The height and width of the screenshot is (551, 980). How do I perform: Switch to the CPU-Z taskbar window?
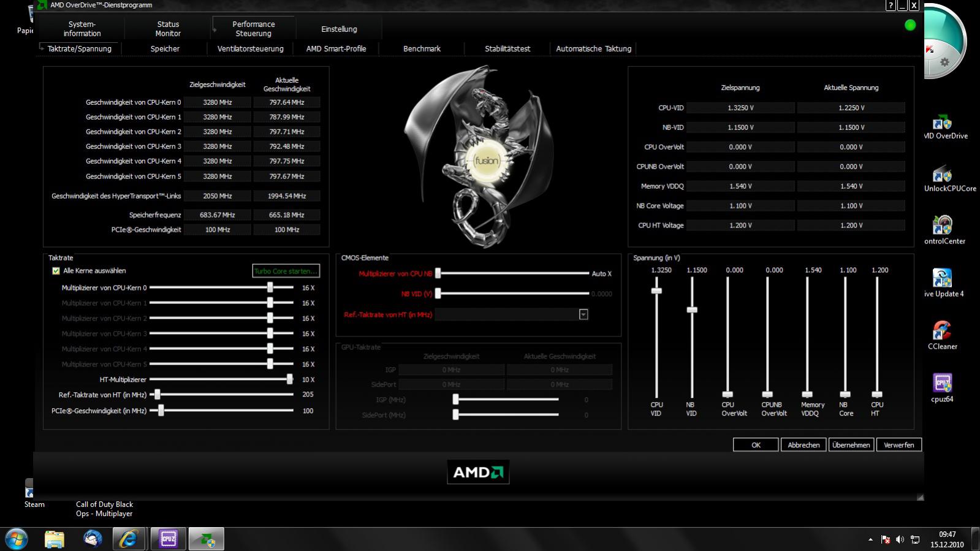coord(168,539)
